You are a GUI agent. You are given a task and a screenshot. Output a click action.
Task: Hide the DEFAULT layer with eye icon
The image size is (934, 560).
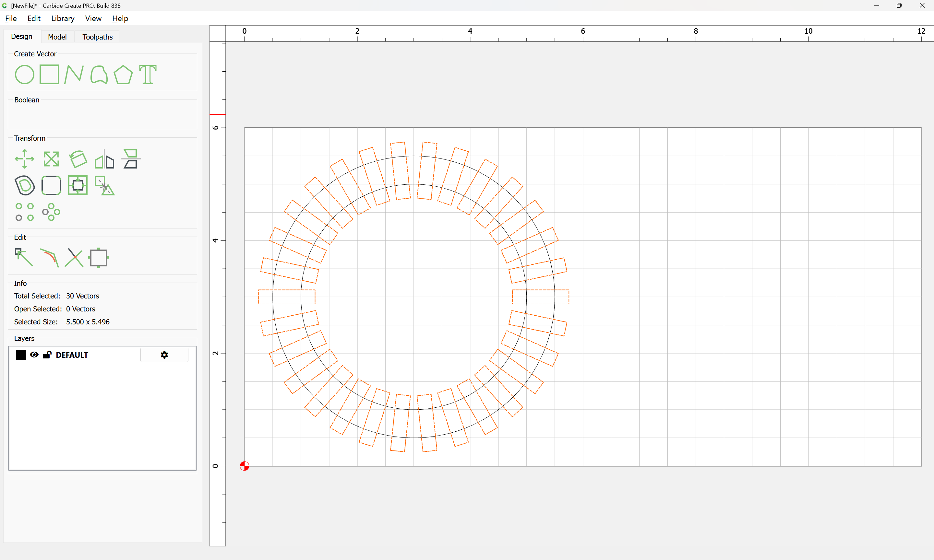34,355
